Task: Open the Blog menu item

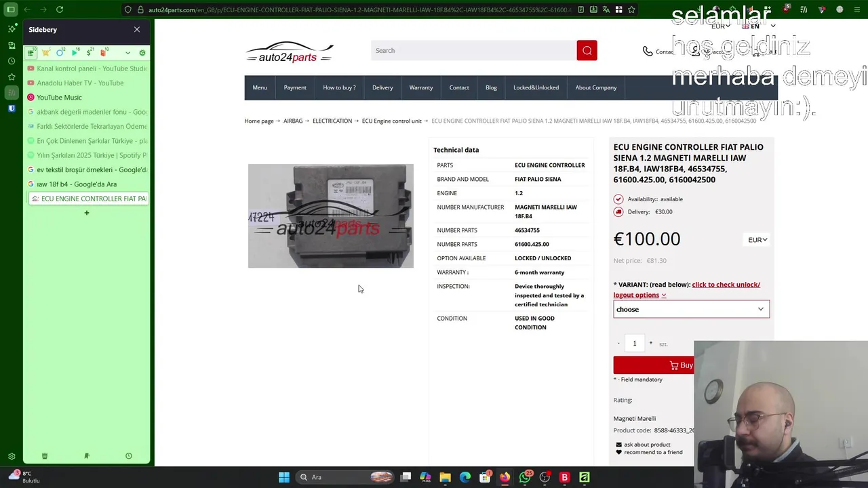Action: 491,87
